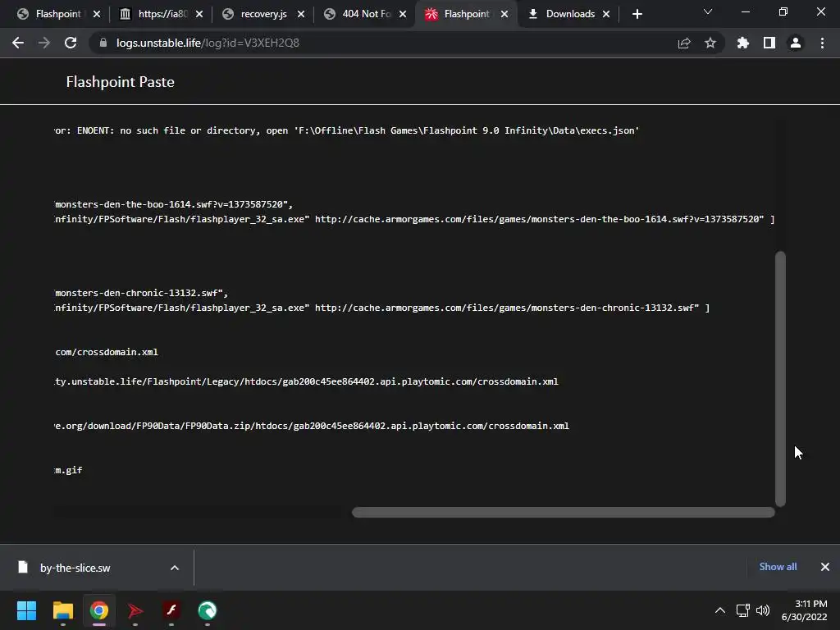Close the recovery.js tab
The image size is (840, 630).
pyautogui.click(x=301, y=14)
